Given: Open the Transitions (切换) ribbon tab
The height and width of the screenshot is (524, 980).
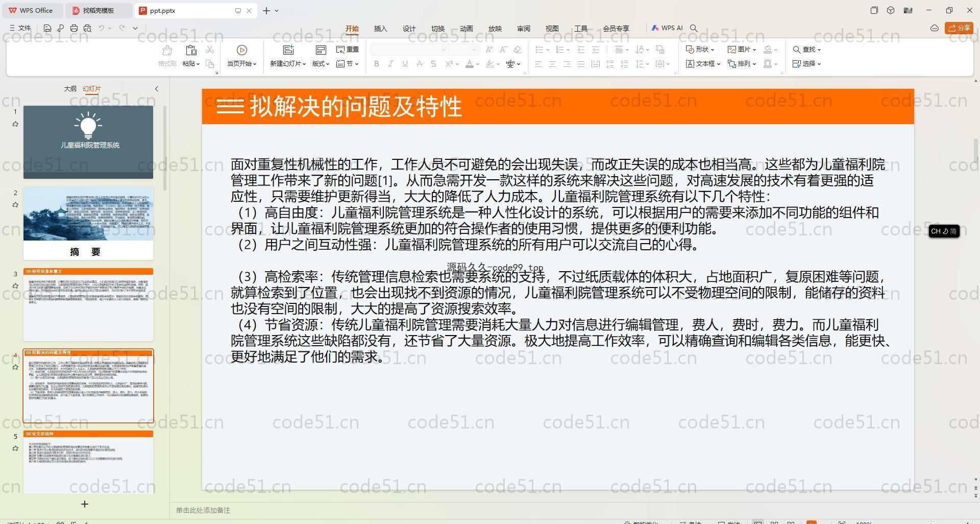Looking at the screenshot, I should pyautogui.click(x=438, y=29).
